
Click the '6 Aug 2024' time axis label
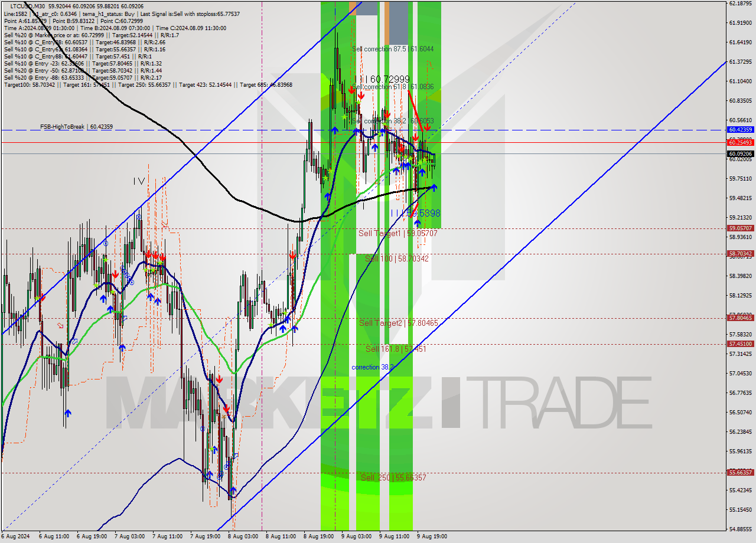point(15,537)
